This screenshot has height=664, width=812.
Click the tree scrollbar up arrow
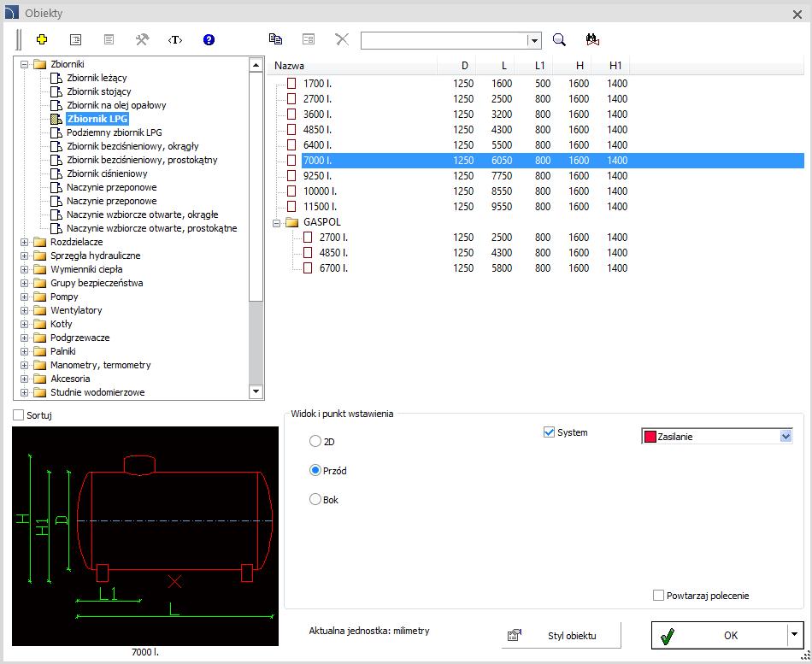(x=256, y=65)
